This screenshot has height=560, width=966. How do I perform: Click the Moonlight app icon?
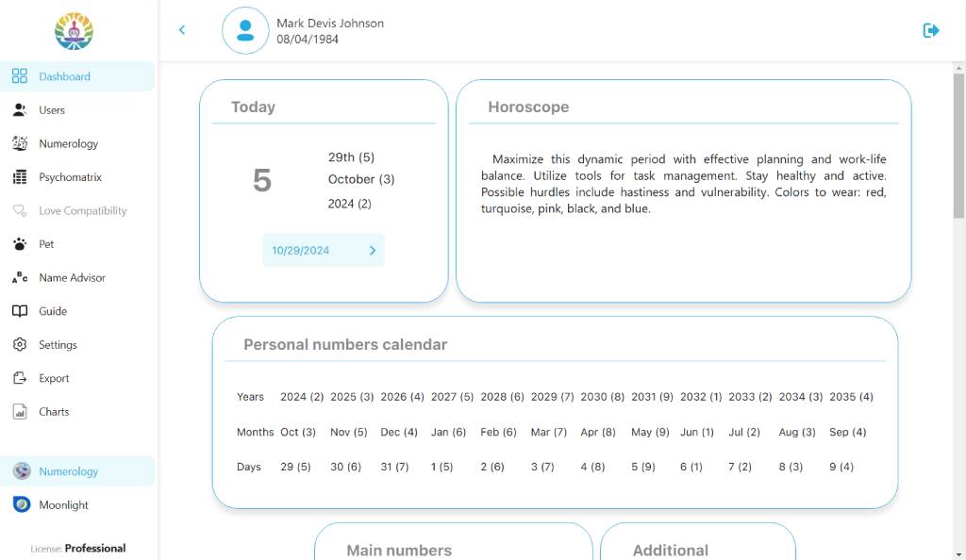click(22, 504)
